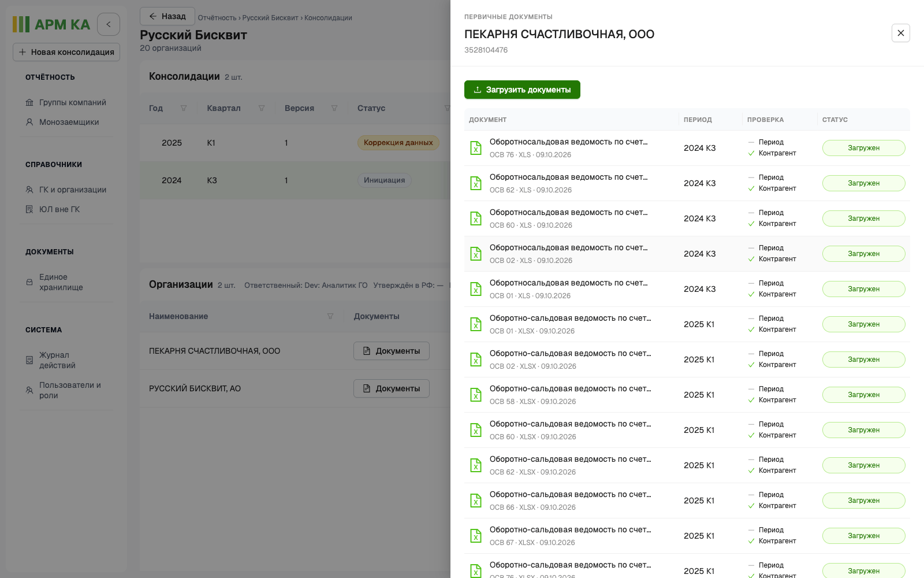Image resolution: width=924 pixels, height=578 pixels.
Task: Click the ЮЛ вне ГК icon
Action: coord(29,209)
